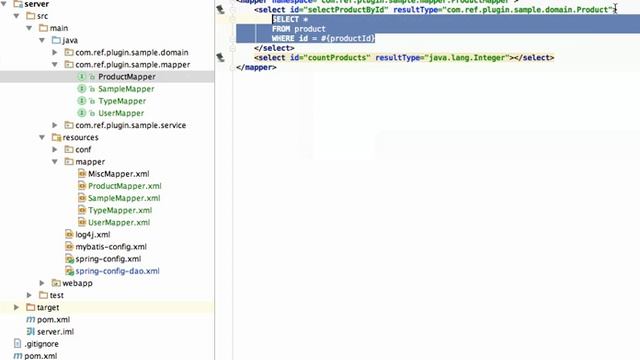Click the webapp web folder icon
Image resolution: width=640 pixels, height=360 pixels.
[56, 283]
